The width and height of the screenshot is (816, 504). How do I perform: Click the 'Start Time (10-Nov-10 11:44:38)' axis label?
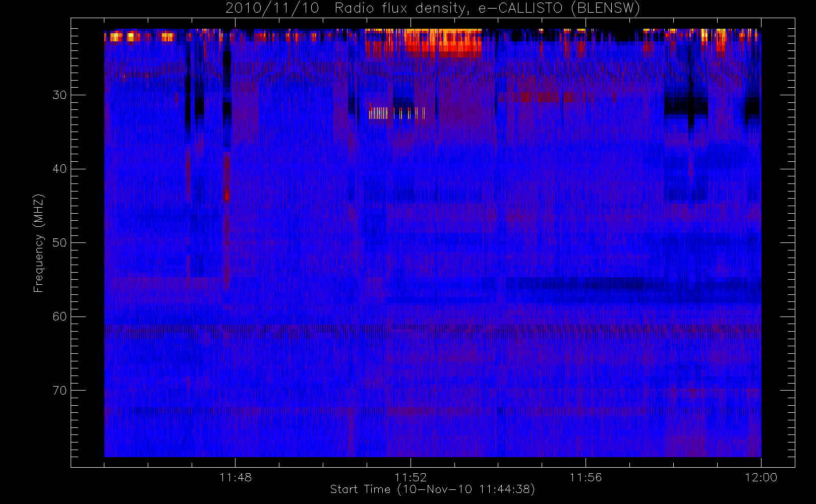pyautogui.click(x=432, y=489)
